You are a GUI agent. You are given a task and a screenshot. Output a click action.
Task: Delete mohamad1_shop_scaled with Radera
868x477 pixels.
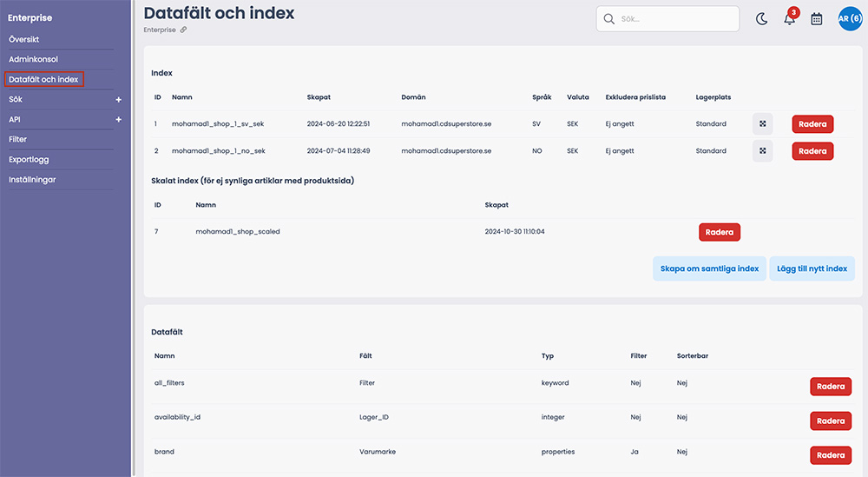(719, 232)
